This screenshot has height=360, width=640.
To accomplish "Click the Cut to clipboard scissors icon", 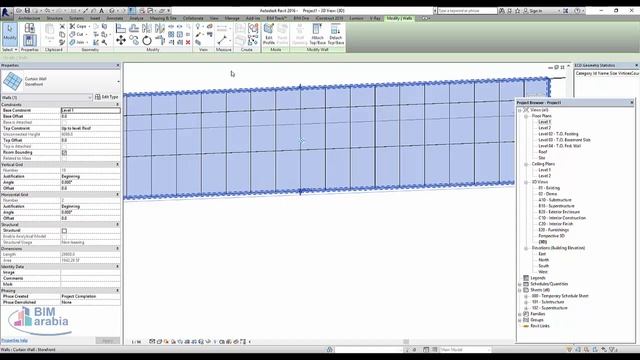I will pos(62,26).
